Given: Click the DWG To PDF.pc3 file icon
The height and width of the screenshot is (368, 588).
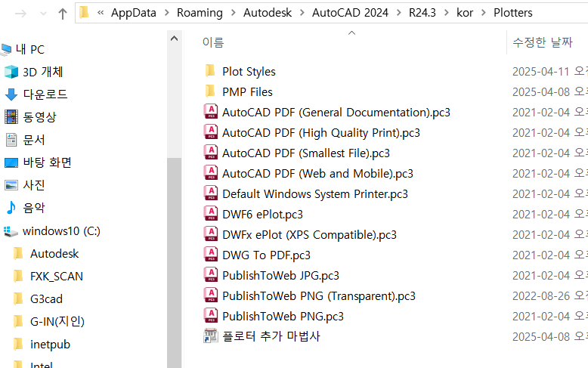Looking at the screenshot, I should pyautogui.click(x=211, y=255).
